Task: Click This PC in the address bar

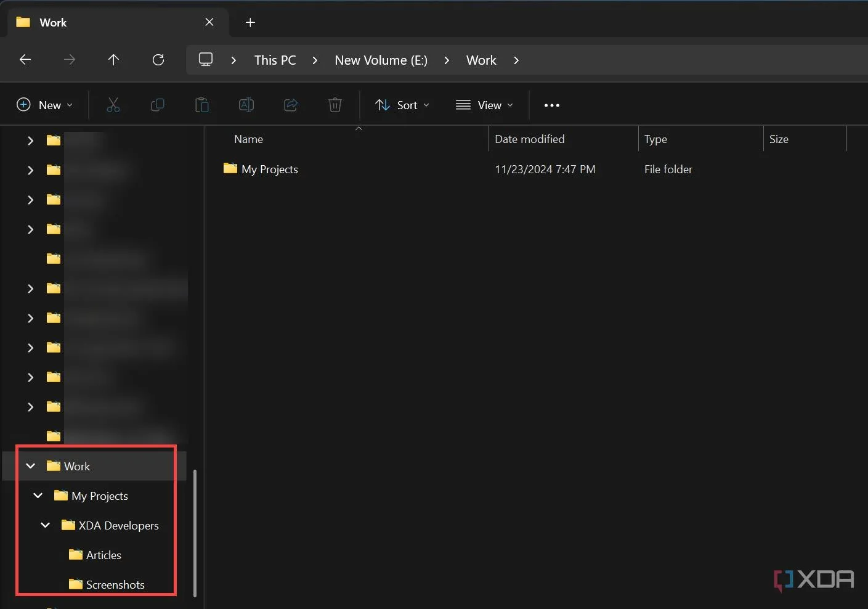Action: click(x=275, y=60)
